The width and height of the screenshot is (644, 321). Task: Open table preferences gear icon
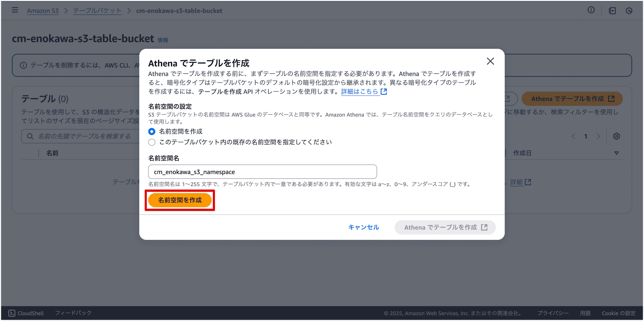pos(616,136)
